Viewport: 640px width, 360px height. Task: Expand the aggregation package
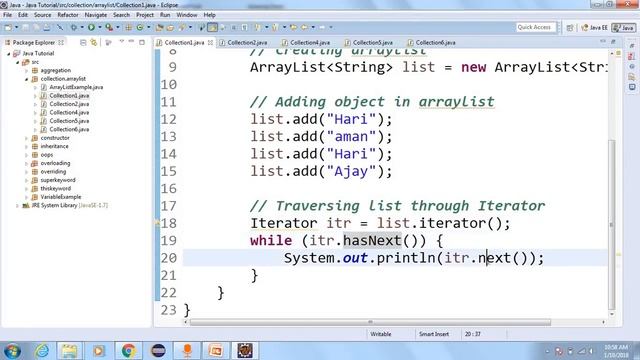[27, 71]
